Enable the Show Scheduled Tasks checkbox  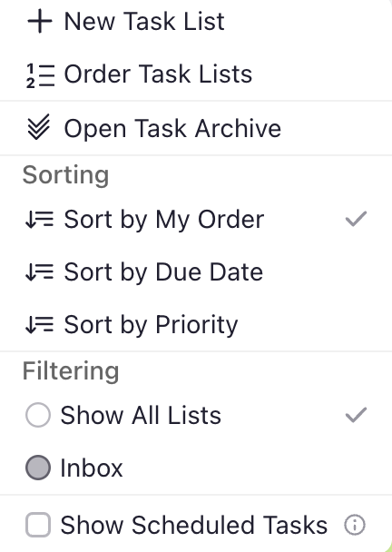tap(38, 525)
